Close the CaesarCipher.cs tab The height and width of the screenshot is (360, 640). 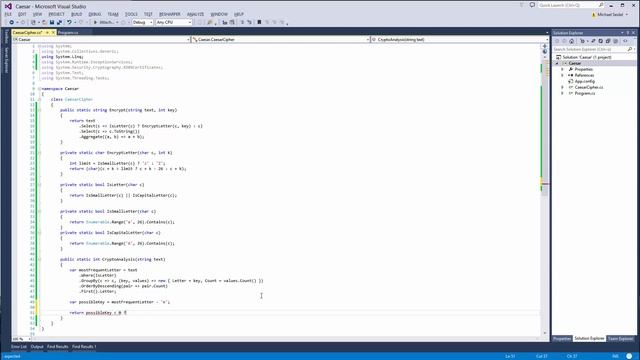(53, 32)
